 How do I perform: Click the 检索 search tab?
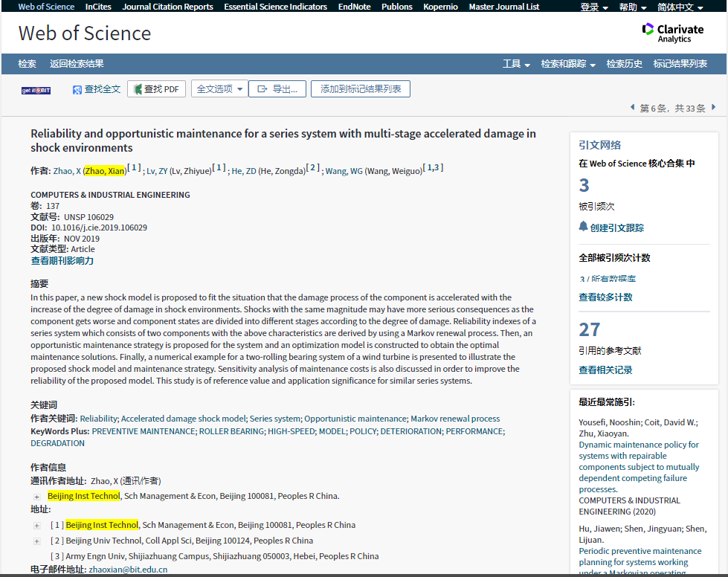27,64
